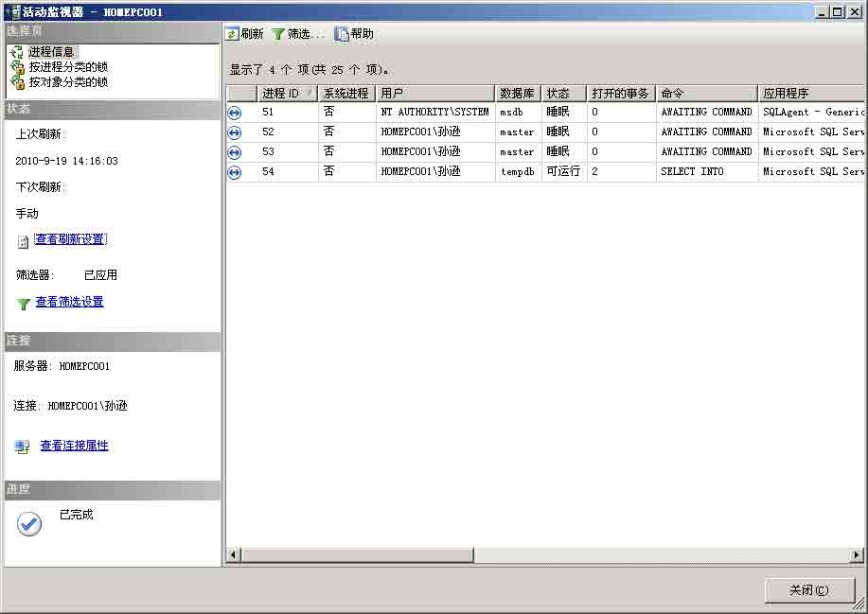
Task: Click the row icon for process 54
Action: coord(235,172)
